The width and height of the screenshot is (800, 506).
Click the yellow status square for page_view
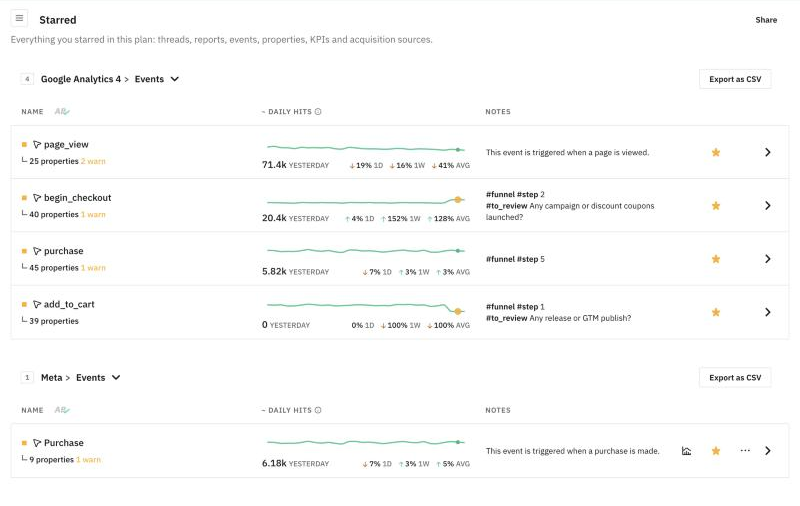pos(24,145)
